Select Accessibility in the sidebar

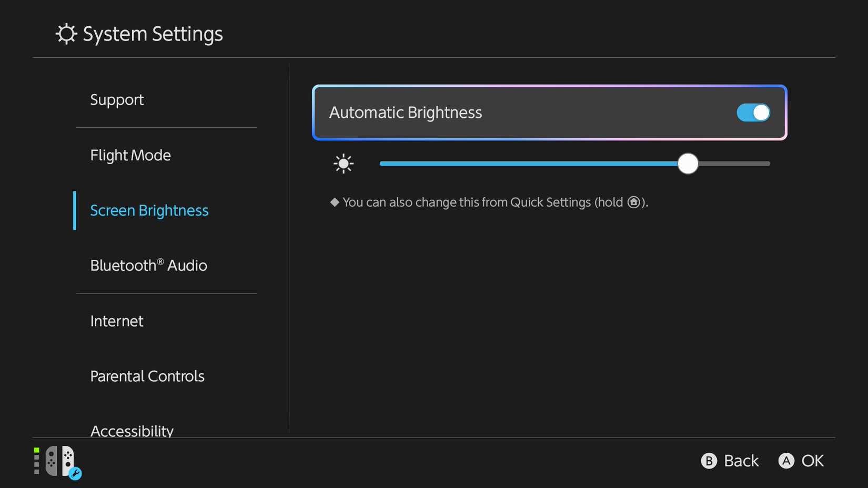132,431
